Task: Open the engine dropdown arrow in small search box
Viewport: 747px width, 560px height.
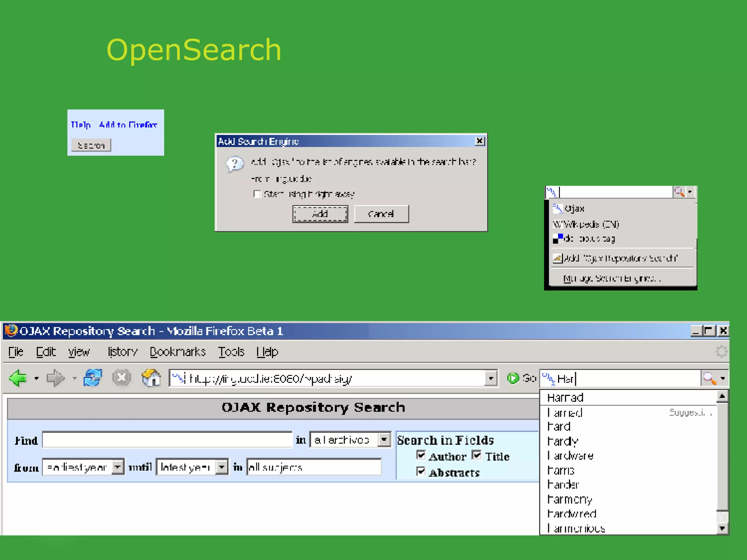Action: pos(690,192)
